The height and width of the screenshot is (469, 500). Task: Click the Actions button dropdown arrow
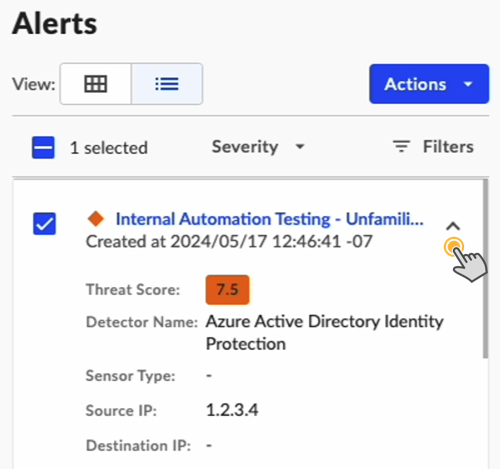tap(468, 84)
